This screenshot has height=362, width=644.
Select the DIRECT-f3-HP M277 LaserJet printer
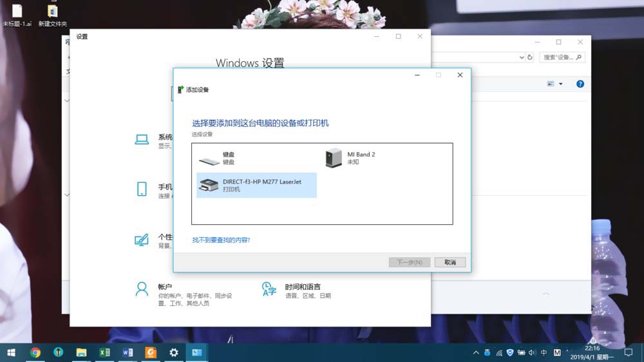pos(256,186)
